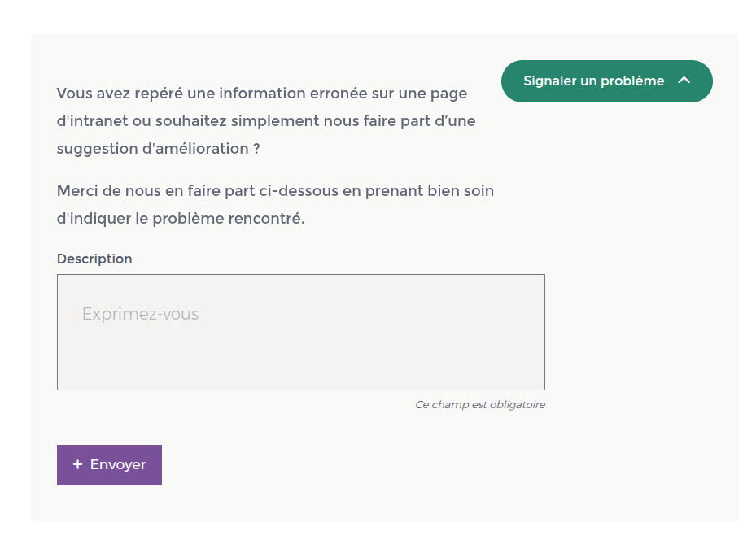Click the word obligatoire under the text area
The width and height of the screenshot is (756, 544).
[x=517, y=405]
